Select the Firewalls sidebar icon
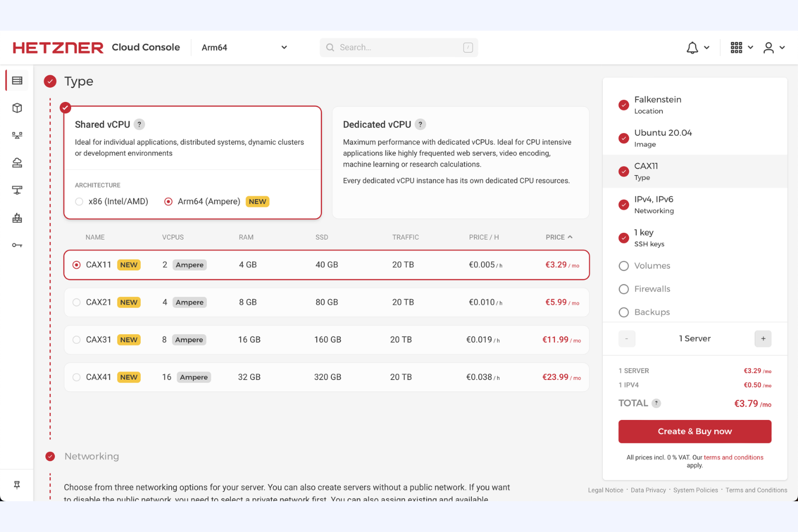Screen dimensions: 798x532 click(17, 218)
